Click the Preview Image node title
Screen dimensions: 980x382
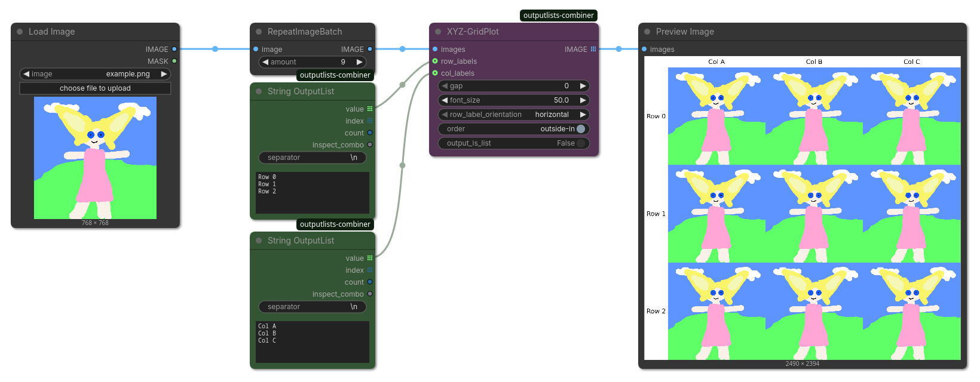pos(685,32)
